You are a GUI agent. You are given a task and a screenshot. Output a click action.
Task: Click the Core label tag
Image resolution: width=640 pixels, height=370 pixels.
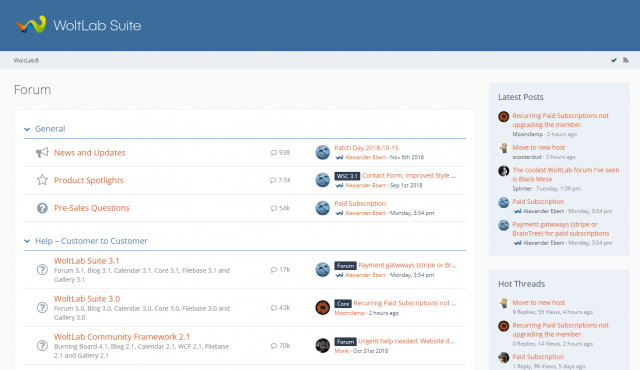click(343, 304)
